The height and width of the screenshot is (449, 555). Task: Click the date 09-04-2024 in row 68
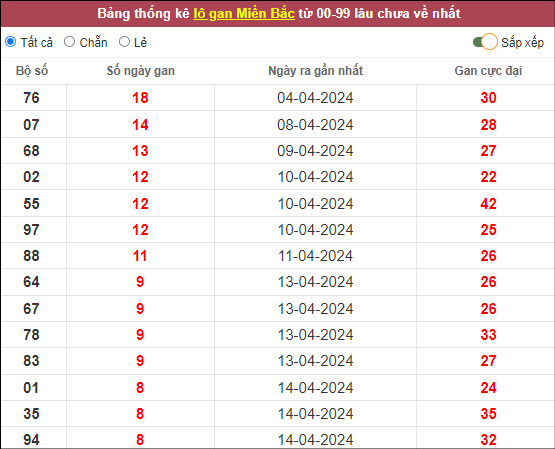coord(315,151)
